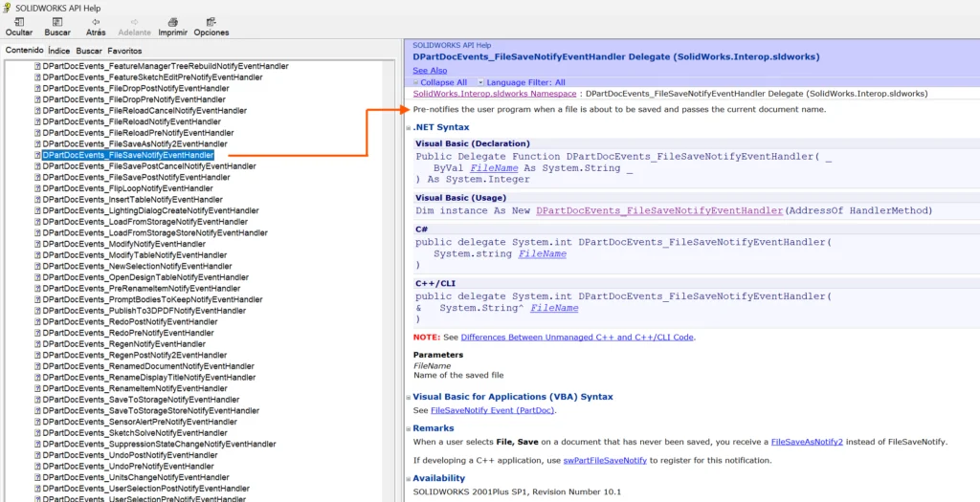Screen dimensions: 980x502
Task: Click page icon beside DPartDocEvents_UnitsChangeNotifyEventHandler
Action: pos(37,477)
